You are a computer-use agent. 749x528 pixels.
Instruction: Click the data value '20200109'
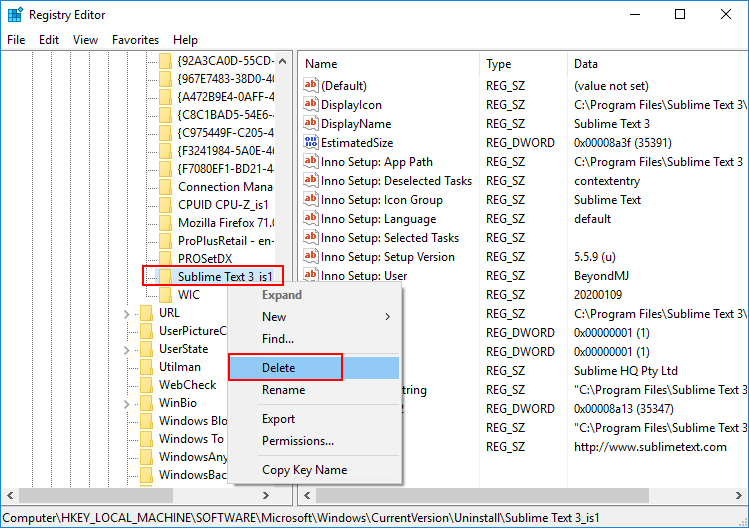click(598, 295)
